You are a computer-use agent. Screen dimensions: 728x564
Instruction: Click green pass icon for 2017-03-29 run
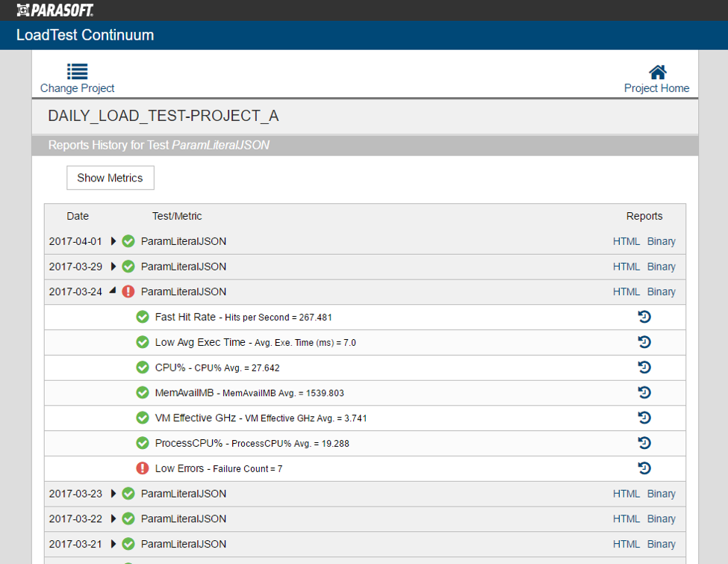pyautogui.click(x=128, y=266)
